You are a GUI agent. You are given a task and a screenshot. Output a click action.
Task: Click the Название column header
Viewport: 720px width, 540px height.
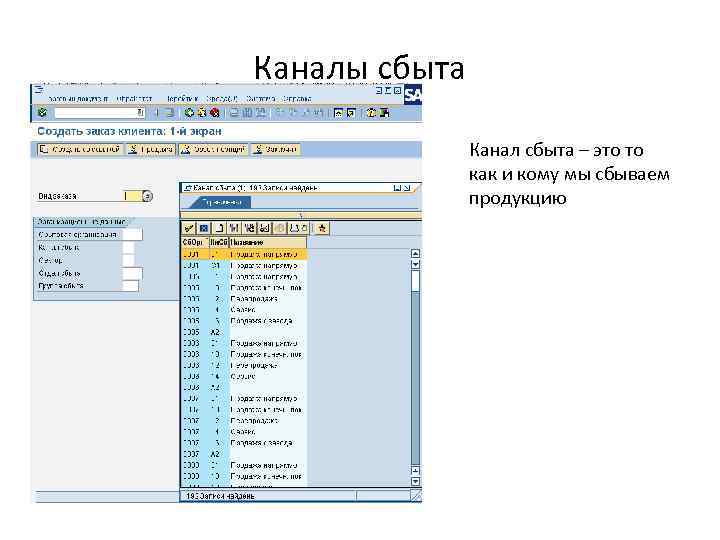point(267,242)
